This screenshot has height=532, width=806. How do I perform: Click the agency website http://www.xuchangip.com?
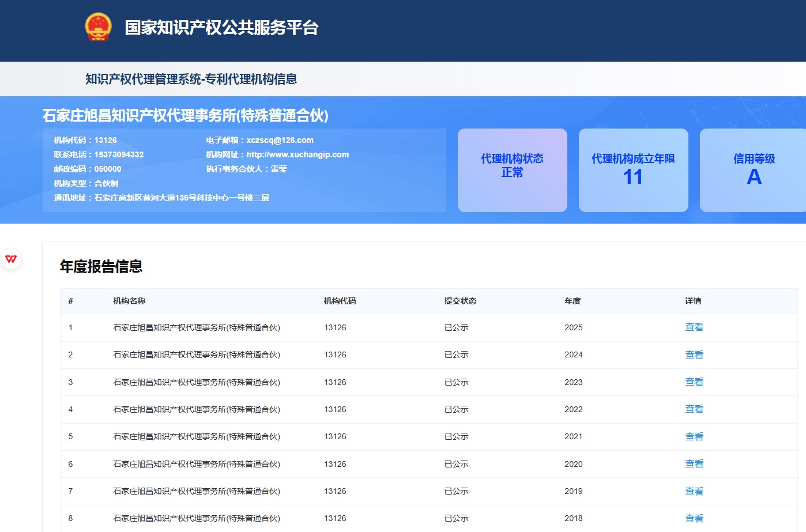[297, 154]
